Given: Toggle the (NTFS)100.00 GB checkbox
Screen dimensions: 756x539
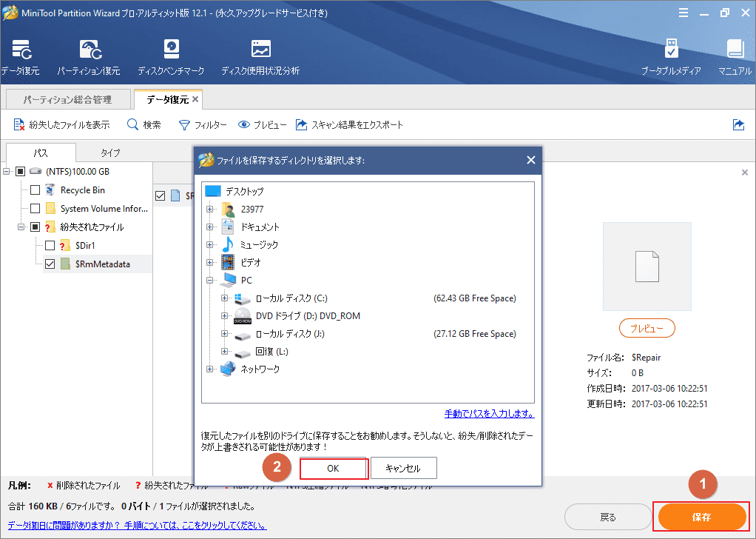Looking at the screenshot, I should tap(20, 171).
